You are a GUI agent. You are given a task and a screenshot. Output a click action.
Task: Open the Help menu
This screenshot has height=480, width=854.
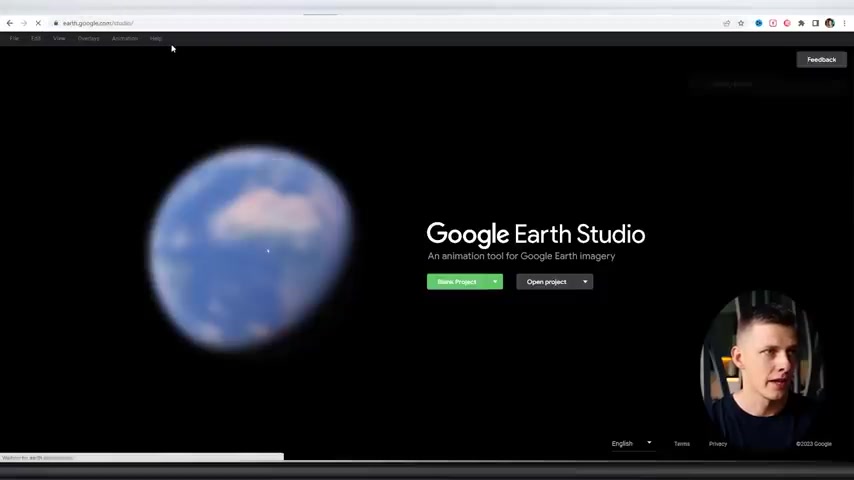click(156, 39)
